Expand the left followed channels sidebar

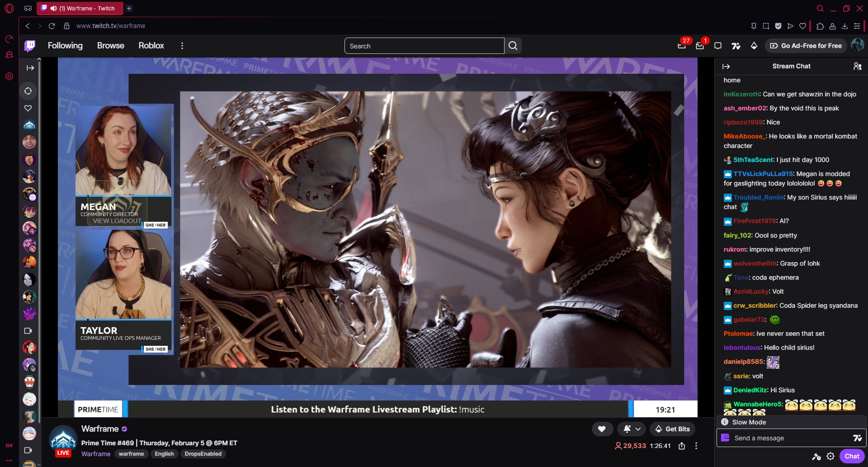pos(30,68)
